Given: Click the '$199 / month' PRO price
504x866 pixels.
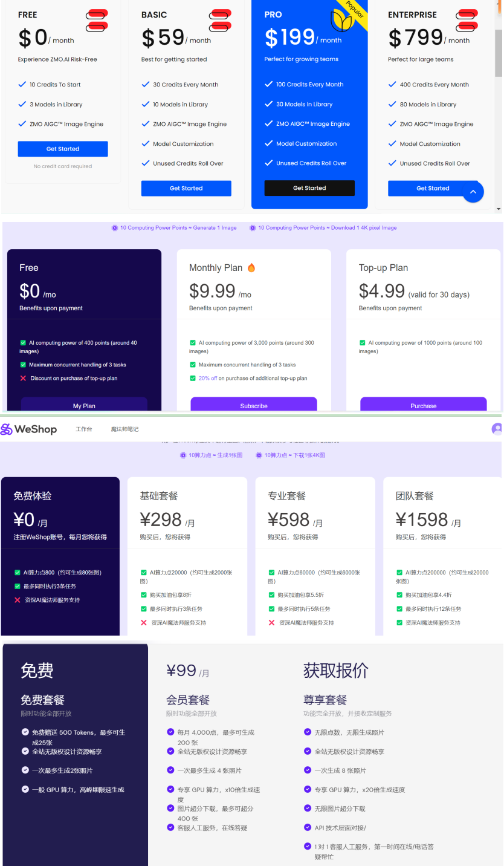Looking at the screenshot, I should (303, 37).
